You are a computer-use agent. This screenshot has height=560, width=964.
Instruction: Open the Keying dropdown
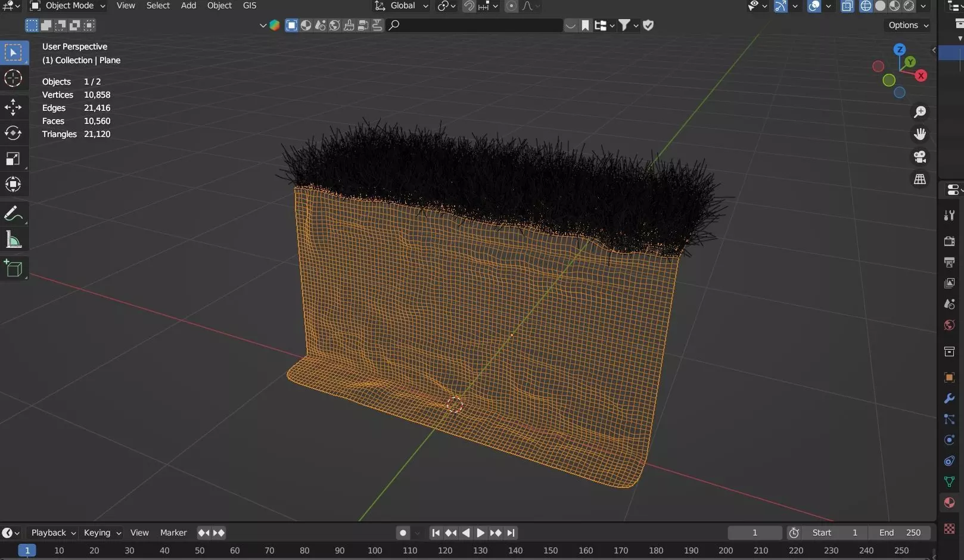tap(102, 533)
